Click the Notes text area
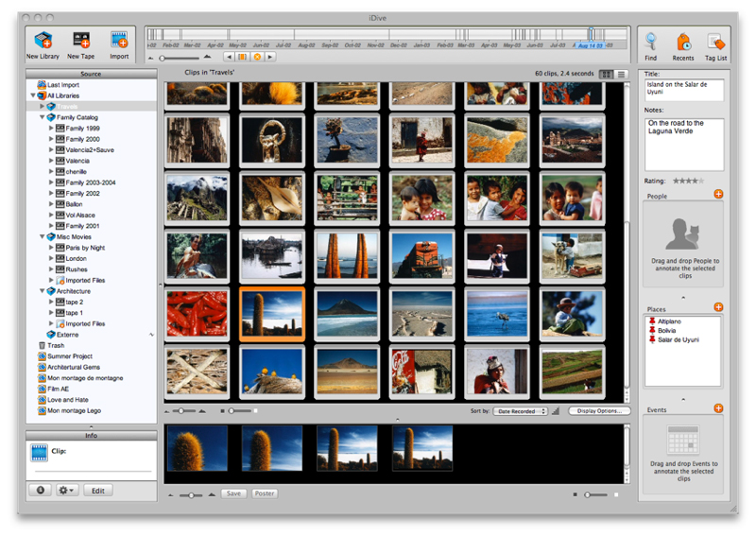Viewport: 756px width, 537px height. [683, 145]
